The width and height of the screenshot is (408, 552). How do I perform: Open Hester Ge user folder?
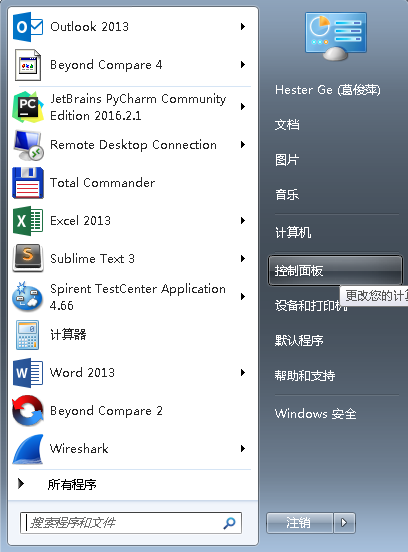pyautogui.click(x=327, y=90)
